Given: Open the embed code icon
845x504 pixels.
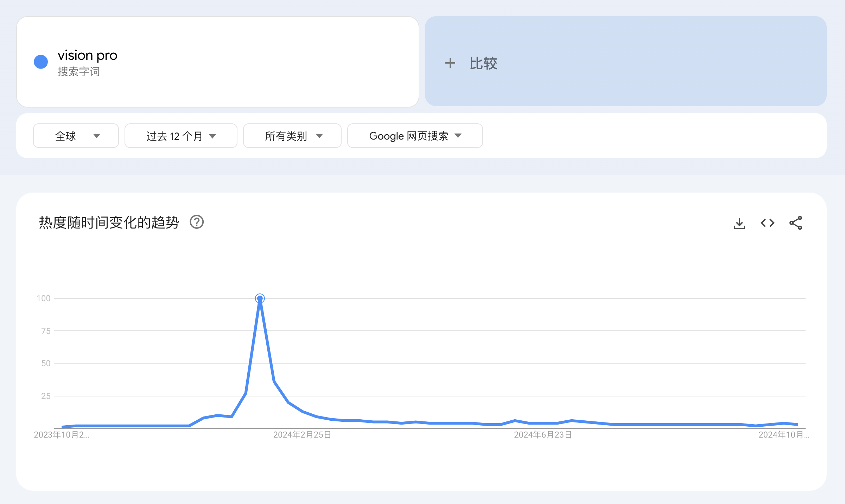Looking at the screenshot, I should (767, 223).
